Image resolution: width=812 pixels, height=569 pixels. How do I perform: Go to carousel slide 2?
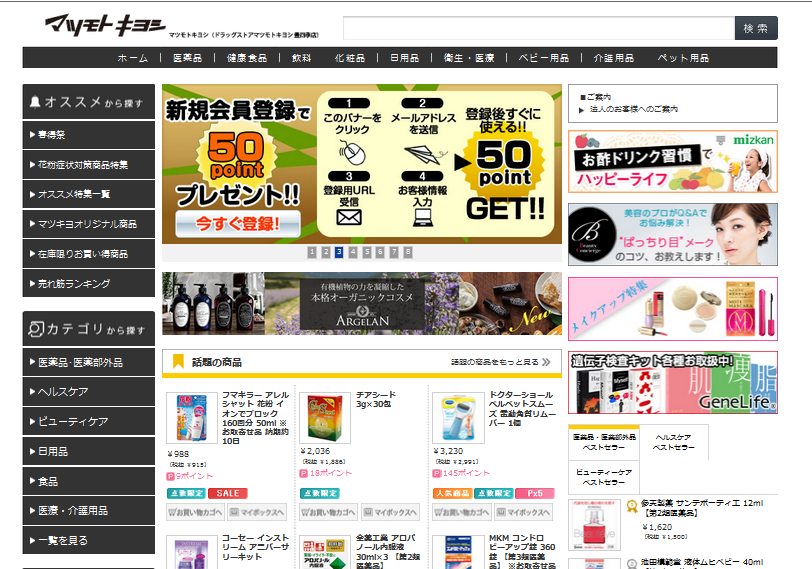tap(326, 252)
